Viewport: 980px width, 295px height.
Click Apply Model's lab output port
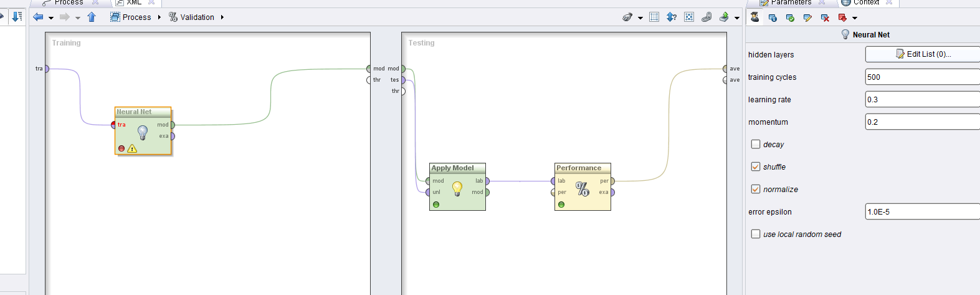(487, 181)
